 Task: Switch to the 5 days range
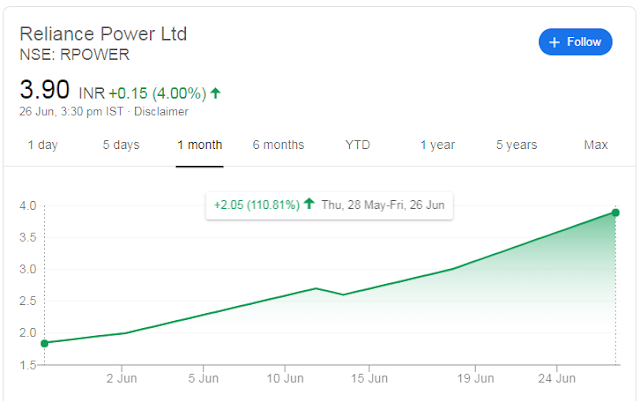click(121, 145)
